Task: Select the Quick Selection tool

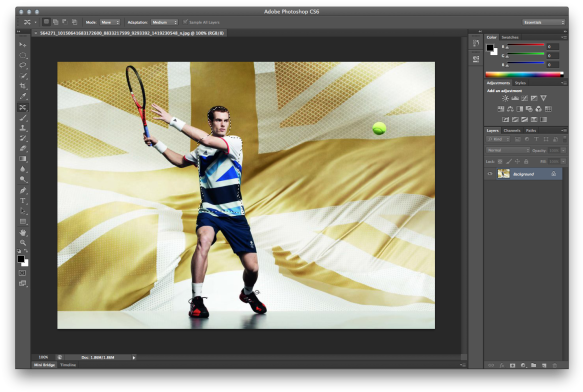Action: click(x=23, y=75)
